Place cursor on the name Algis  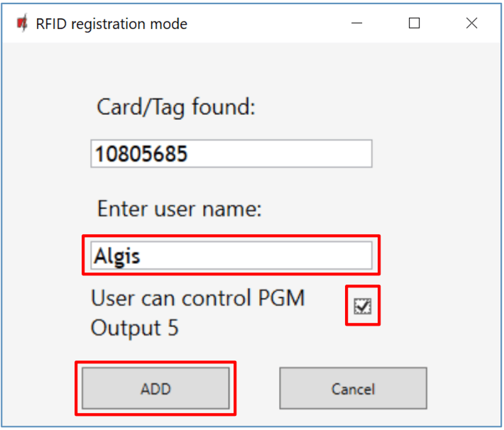coord(117,256)
